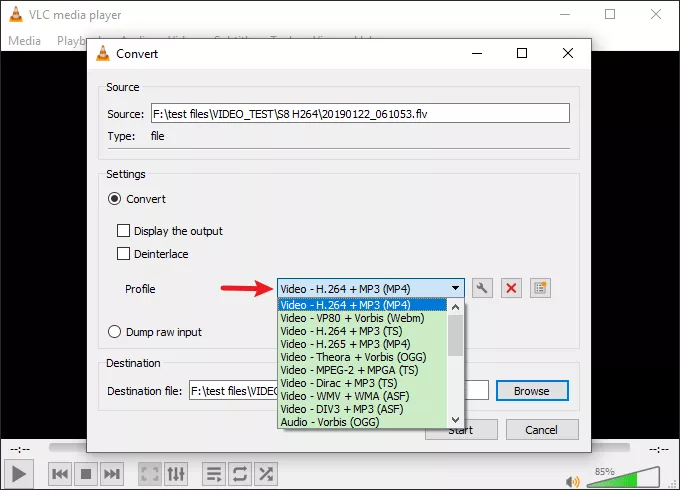Minimize the Convert dialog
The image size is (680, 490).
477,53
